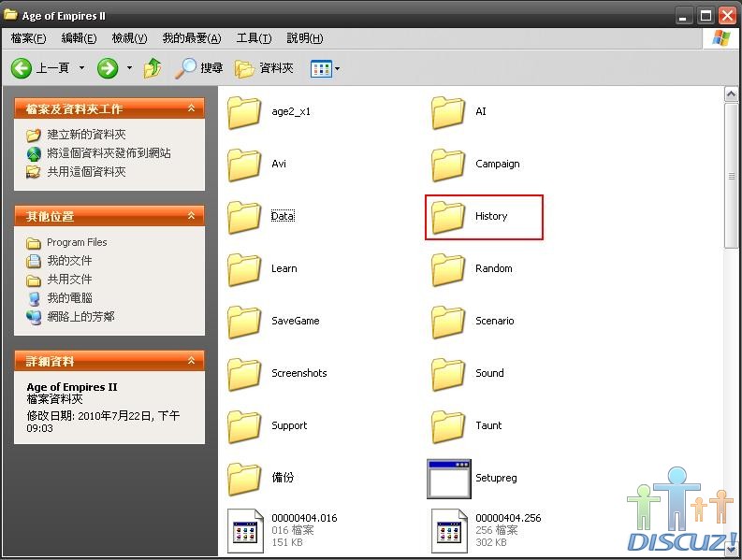The image size is (742, 560).
Task: Select the Setupreg application icon
Action: tap(448, 479)
